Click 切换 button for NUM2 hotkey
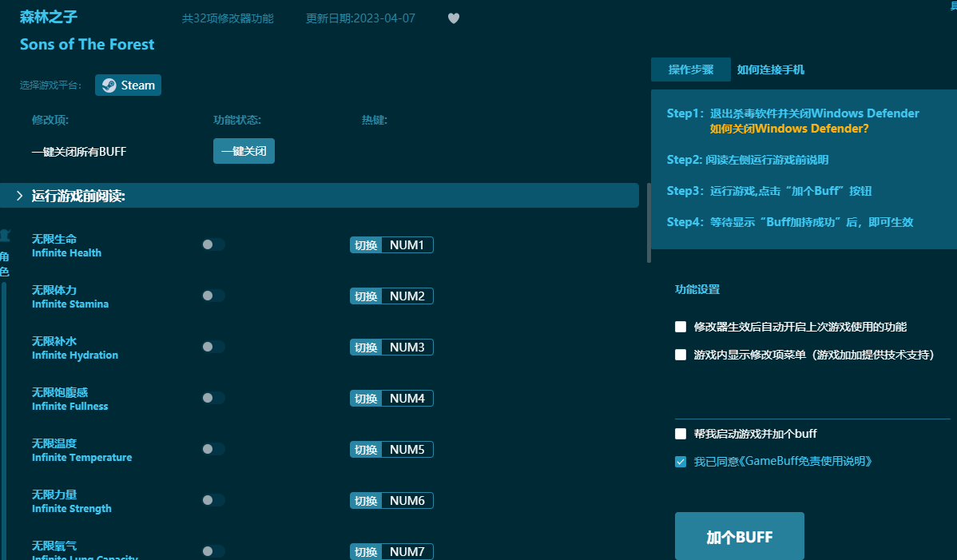Viewport: 957px width, 560px height. coord(366,296)
